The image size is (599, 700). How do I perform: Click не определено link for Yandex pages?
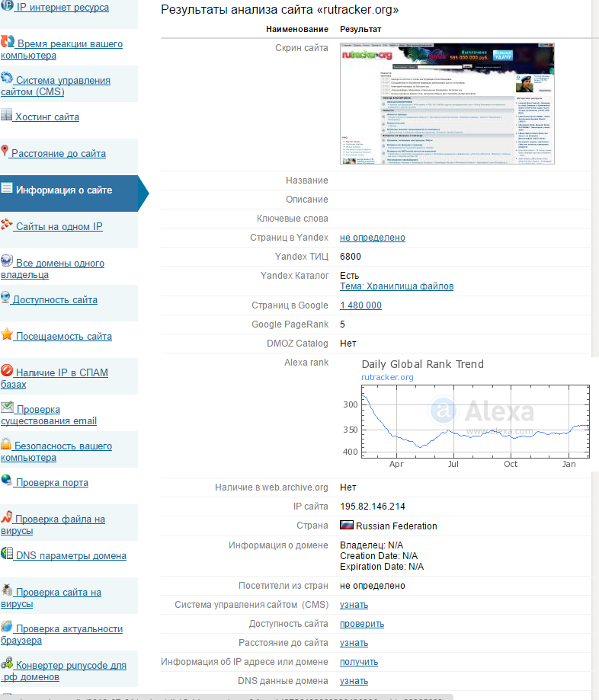pos(372,238)
